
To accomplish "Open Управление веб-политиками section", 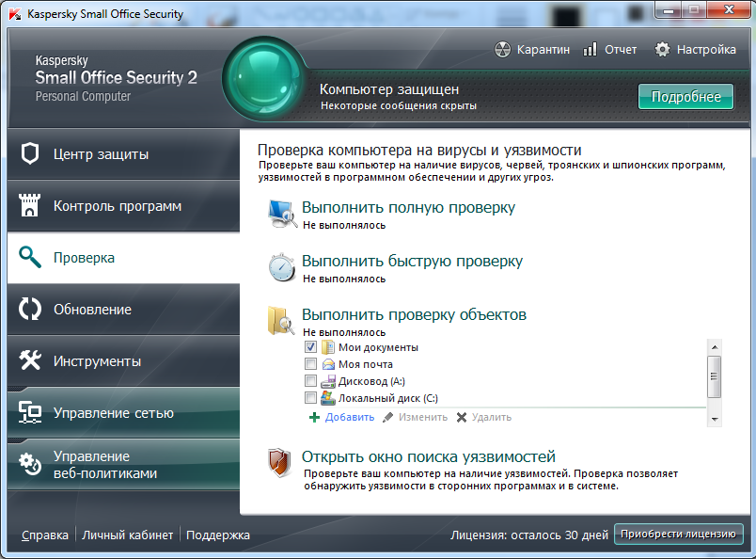I will click(x=123, y=464).
